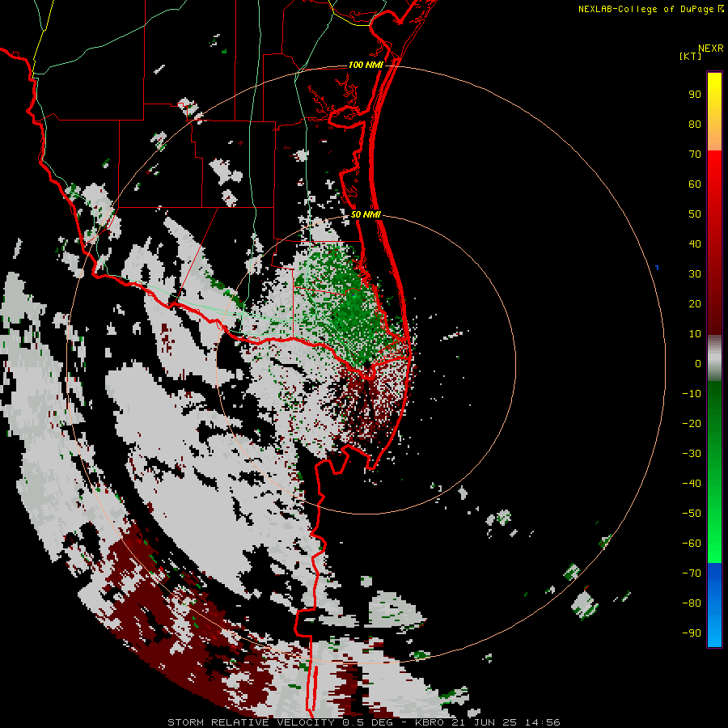Click the -70 value on the velocity scale
The image size is (728, 728).
[x=692, y=574]
